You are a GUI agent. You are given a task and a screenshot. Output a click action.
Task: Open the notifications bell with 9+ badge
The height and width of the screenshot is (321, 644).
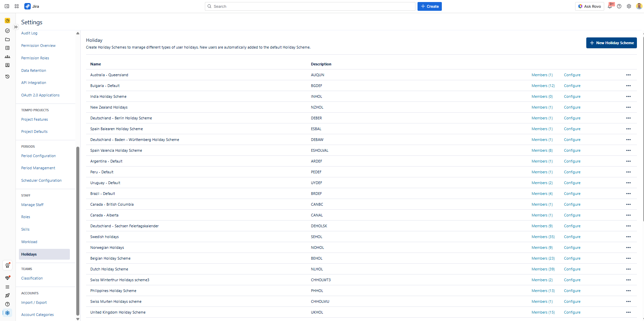point(610,6)
